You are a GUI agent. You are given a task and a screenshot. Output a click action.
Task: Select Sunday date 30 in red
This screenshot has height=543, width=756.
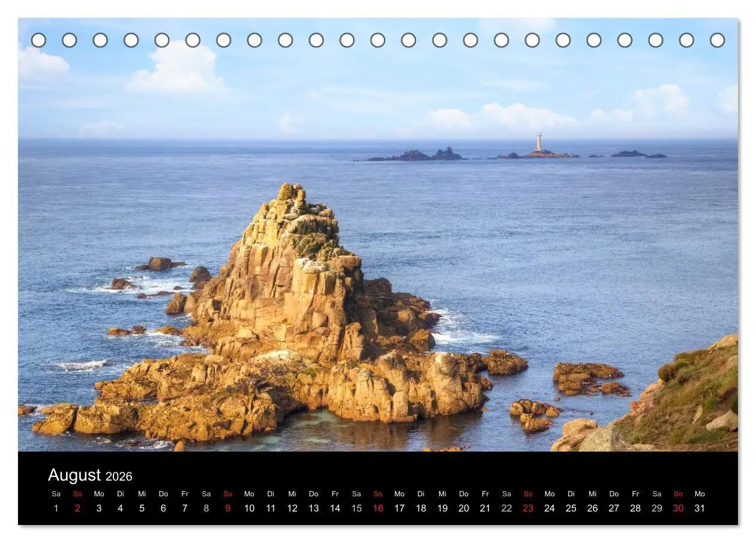coord(679,508)
